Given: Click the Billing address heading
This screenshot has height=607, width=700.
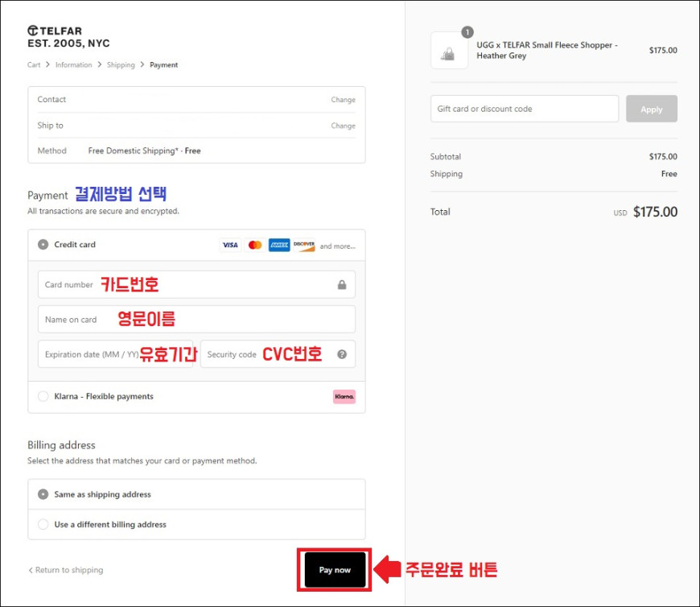Looking at the screenshot, I should [62, 445].
